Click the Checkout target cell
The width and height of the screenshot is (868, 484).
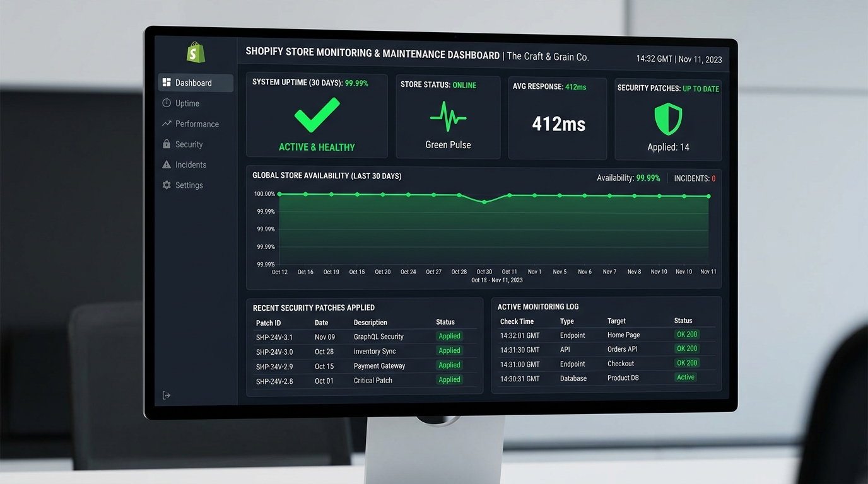(621, 364)
